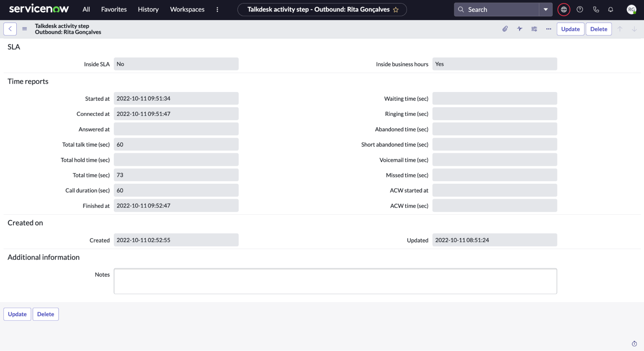Open the attachments paperclip icon
This screenshot has height=351, width=644.
tap(505, 29)
